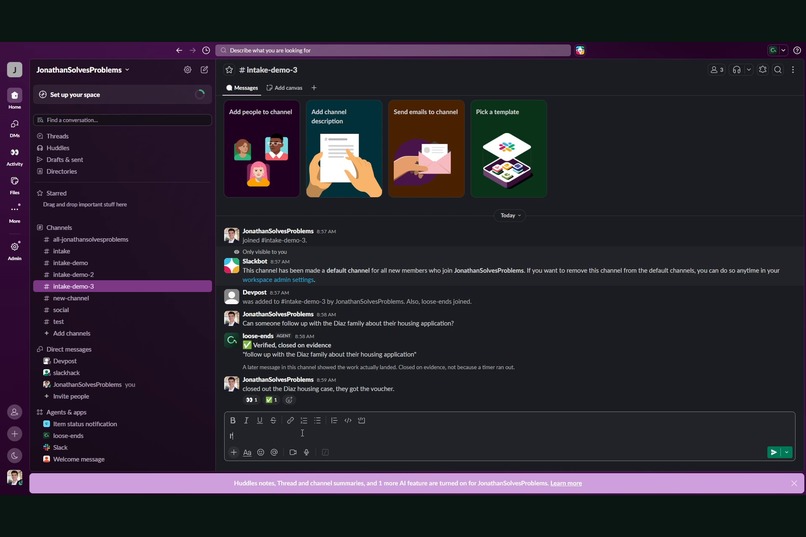Image resolution: width=806 pixels, height=537 pixels.
Task: Send the message
Action: click(774, 452)
